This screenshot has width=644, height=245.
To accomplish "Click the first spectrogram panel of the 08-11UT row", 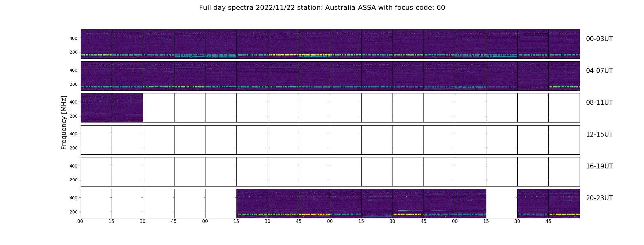I will pyautogui.click(x=96, y=108).
